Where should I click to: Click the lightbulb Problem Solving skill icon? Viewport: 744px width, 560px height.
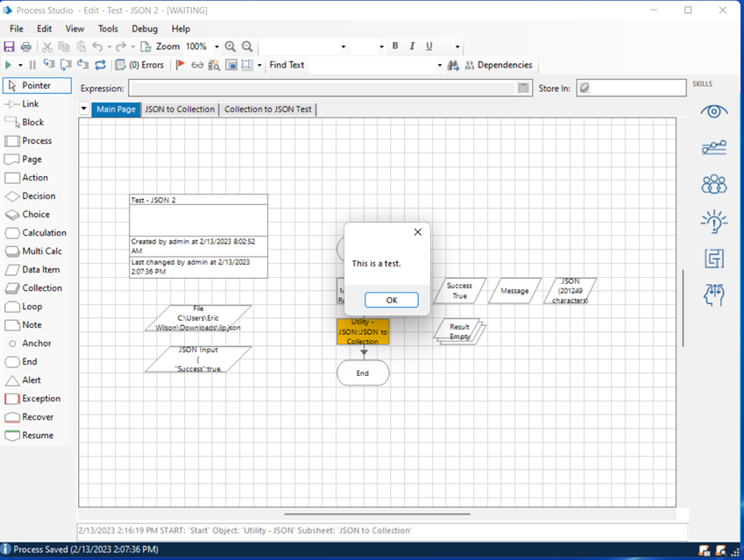coord(714,222)
